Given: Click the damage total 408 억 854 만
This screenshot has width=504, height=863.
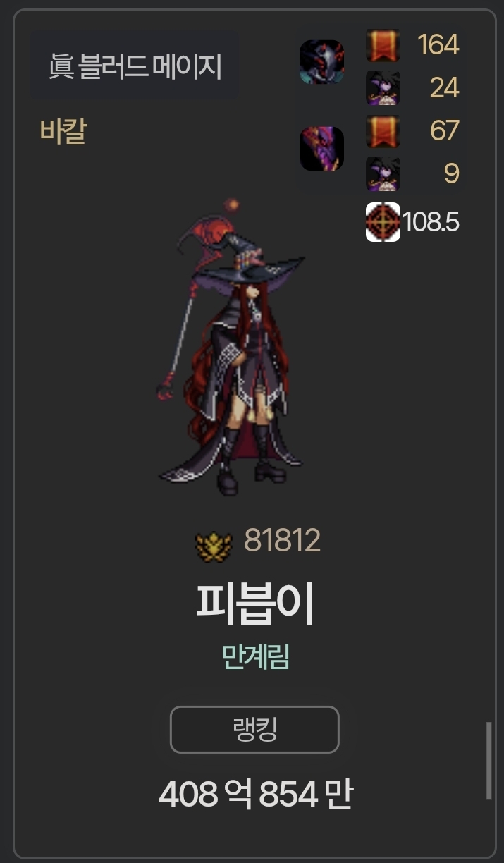Looking at the screenshot, I should pos(255,795).
